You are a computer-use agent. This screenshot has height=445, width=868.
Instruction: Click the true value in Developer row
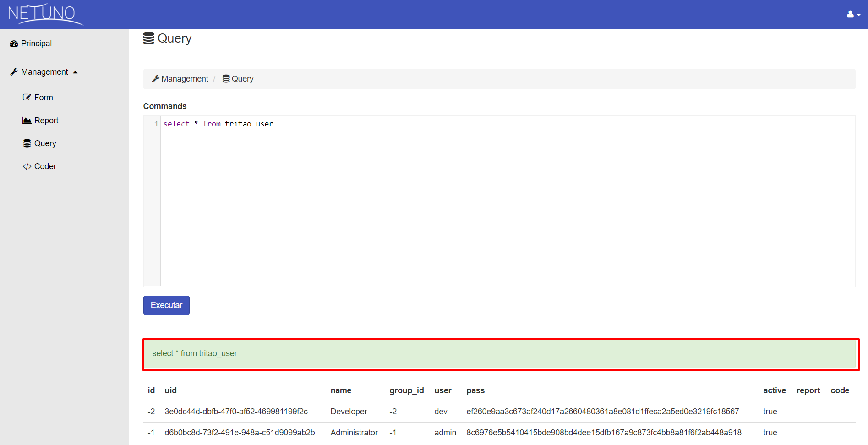pyautogui.click(x=770, y=412)
